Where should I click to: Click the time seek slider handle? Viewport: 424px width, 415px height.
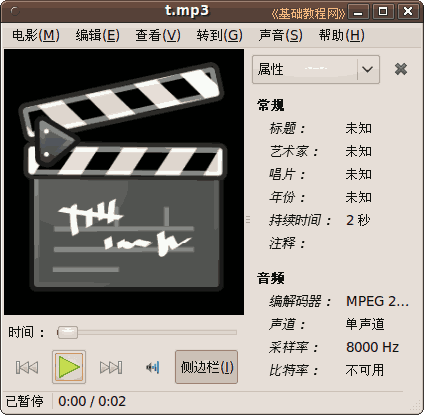coord(67,332)
